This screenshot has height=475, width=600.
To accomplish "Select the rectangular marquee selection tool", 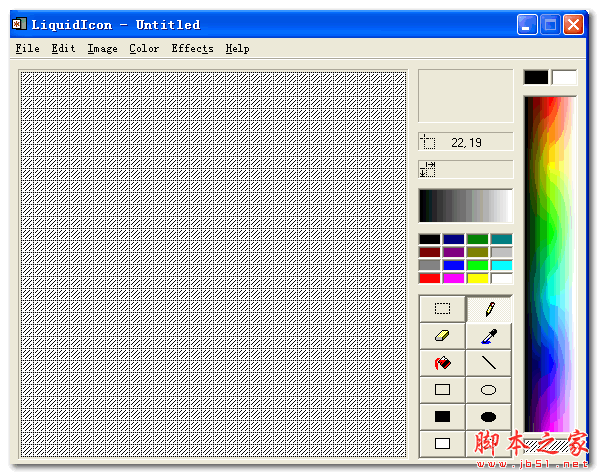I will [442, 309].
